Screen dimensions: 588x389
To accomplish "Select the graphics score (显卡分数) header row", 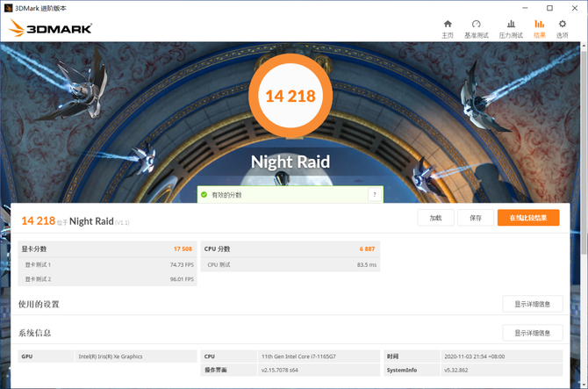I will click(107, 249).
